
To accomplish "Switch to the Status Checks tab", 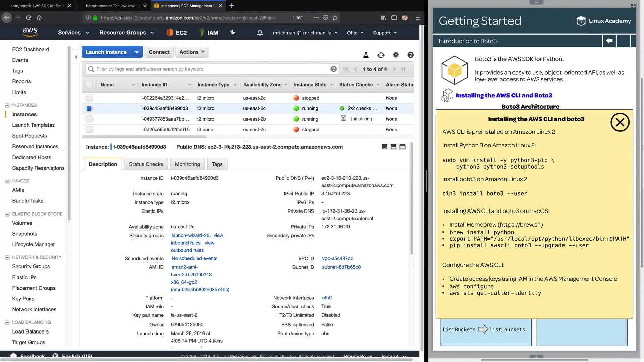I will [x=146, y=164].
